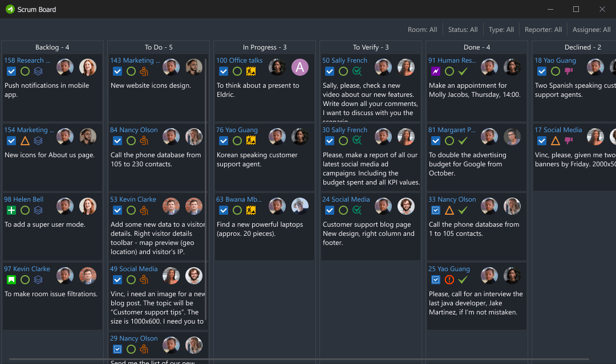Open the Status: All filter

tap(463, 29)
